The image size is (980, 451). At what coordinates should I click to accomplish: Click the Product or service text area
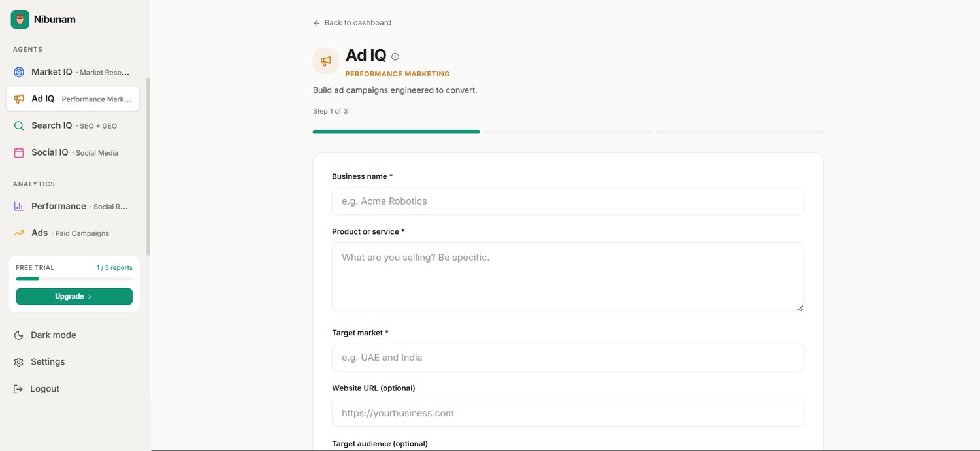(568, 277)
